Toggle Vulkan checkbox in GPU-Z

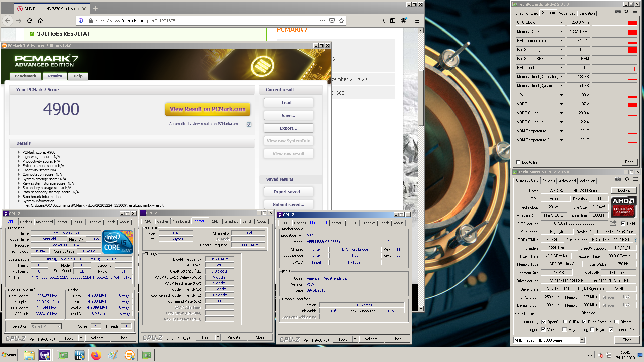click(543, 329)
